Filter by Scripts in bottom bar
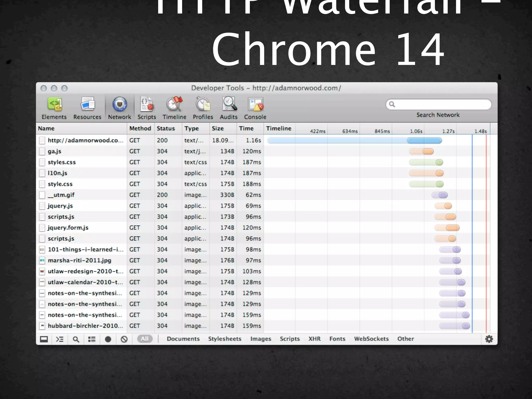Screen dimensions: 532x399 pos(290,339)
